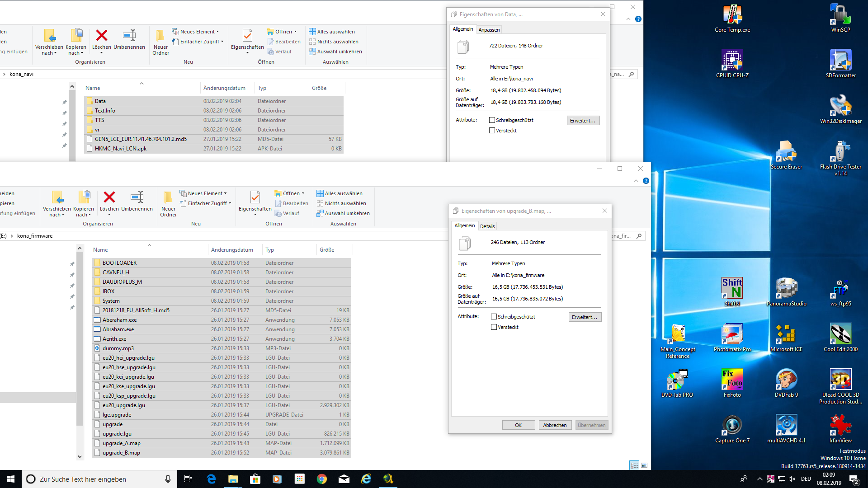Click Neuer Ordner icon in lower Explorer
The width and height of the screenshot is (868, 488).
click(x=168, y=198)
